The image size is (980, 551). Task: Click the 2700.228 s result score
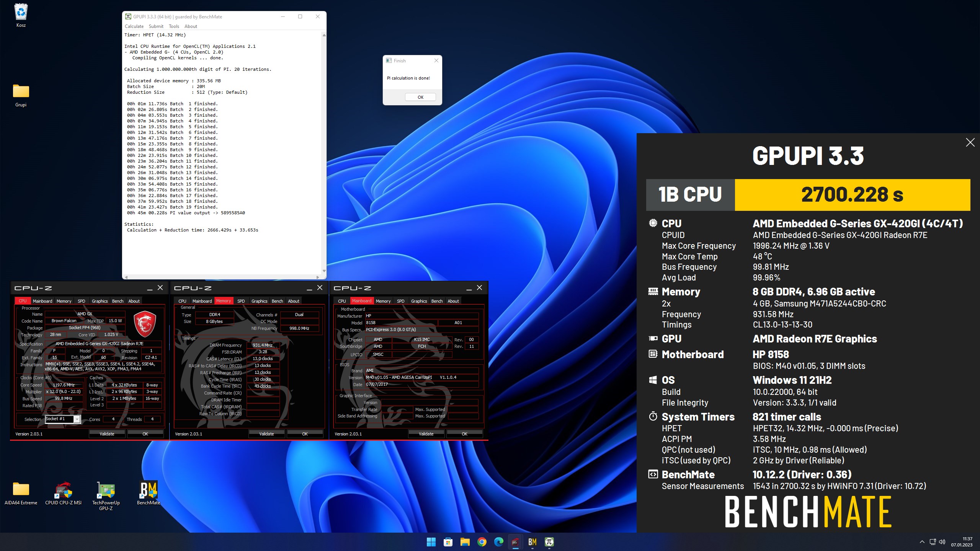(x=852, y=195)
